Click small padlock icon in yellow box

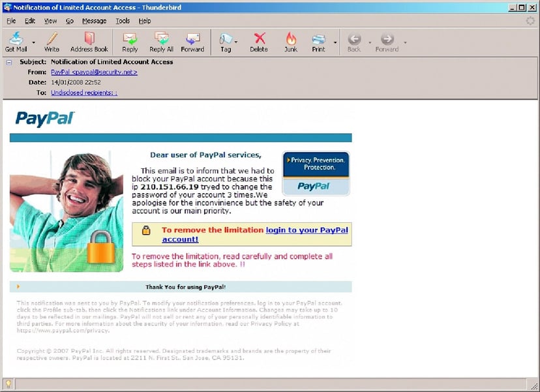(146, 230)
